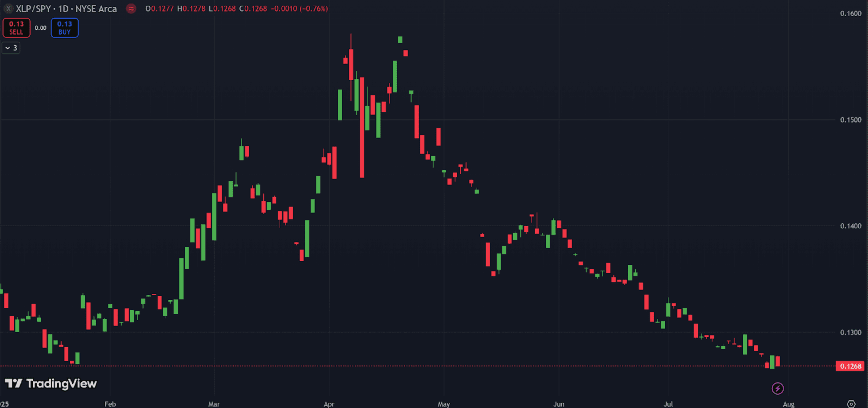Screen dimensions: 868x408
Task: Click the 0.1500 price scale label
Action: pos(850,120)
